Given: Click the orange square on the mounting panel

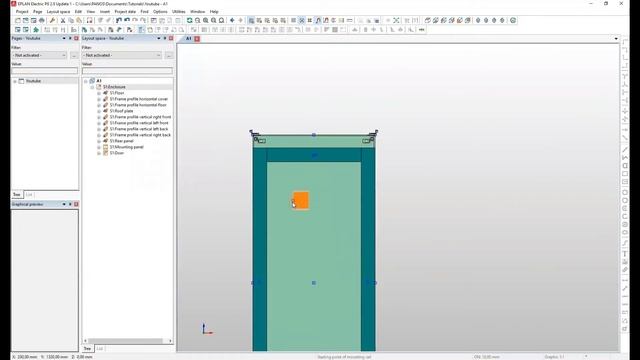Looking at the screenshot, I should 301,200.
